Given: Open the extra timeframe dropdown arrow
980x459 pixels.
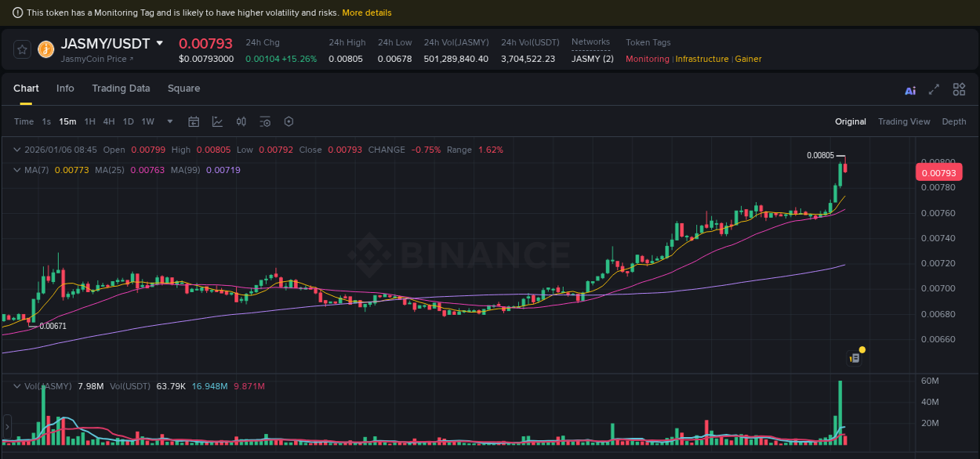Looking at the screenshot, I should (169, 122).
